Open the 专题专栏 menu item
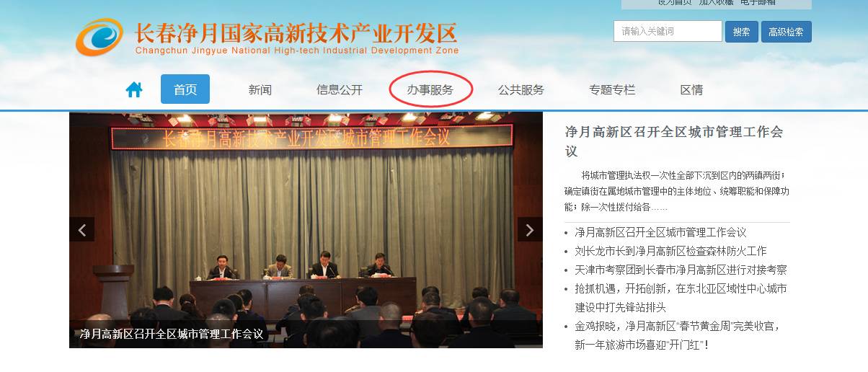The width and height of the screenshot is (868, 372). (x=612, y=90)
